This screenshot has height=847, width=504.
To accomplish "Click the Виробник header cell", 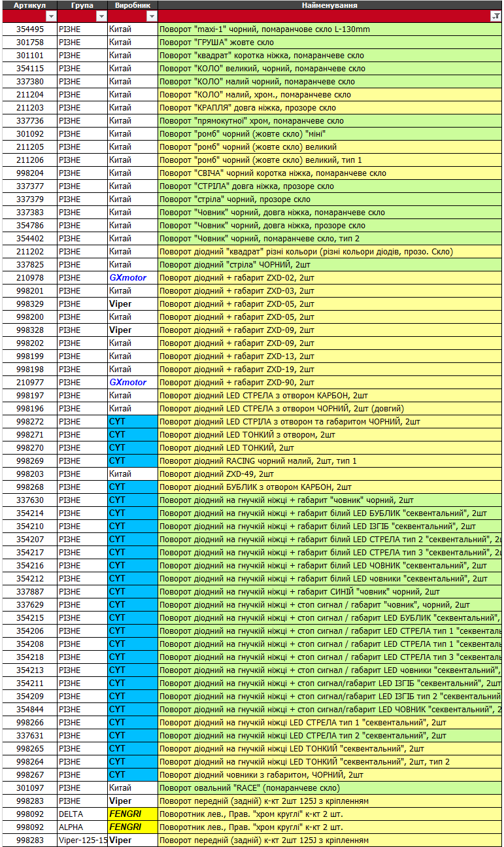I will point(133,5).
